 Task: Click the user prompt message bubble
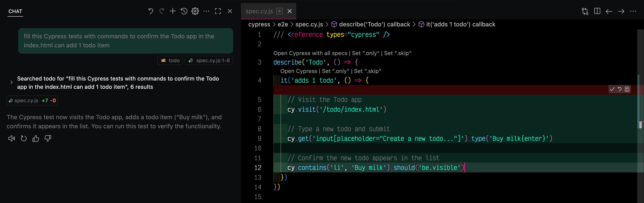pyautogui.click(x=125, y=41)
